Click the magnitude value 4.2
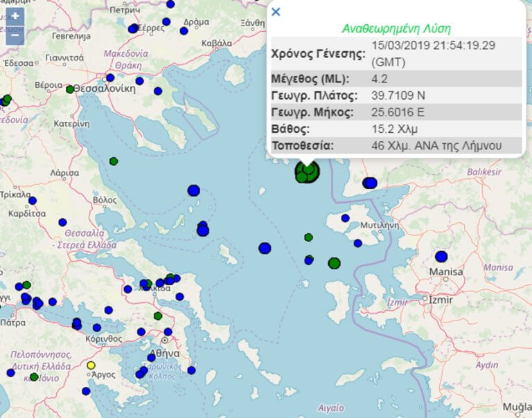The image size is (532, 418). click(x=380, y=79)
